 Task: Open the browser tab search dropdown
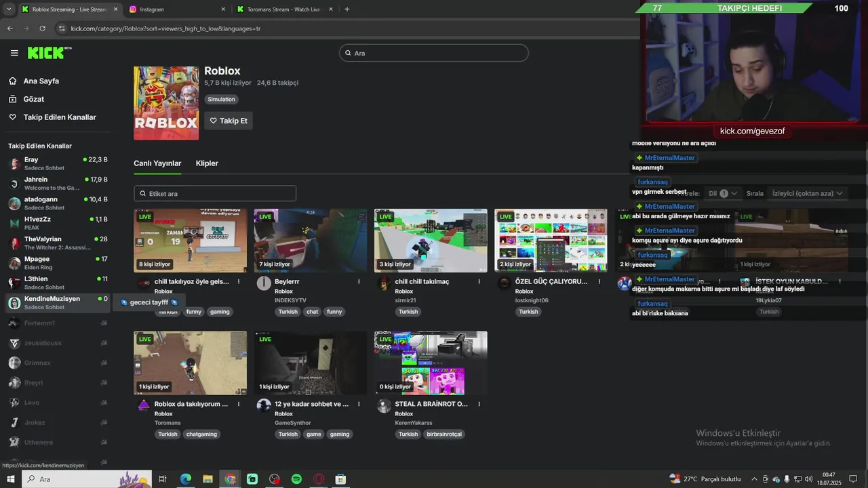pyautogui.click(x=9, y=9)
